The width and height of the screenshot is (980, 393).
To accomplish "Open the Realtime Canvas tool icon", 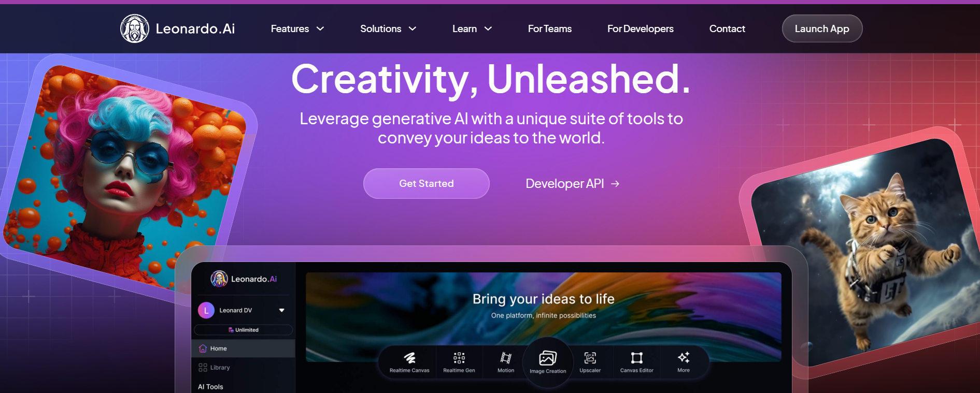I will 409,358.
